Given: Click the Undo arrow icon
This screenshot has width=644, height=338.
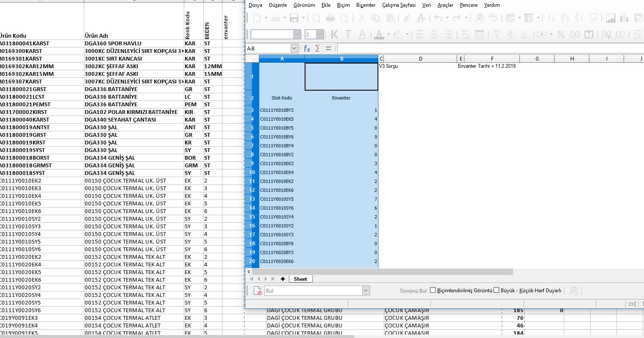Looking at the screenshot, I should 439,18.
